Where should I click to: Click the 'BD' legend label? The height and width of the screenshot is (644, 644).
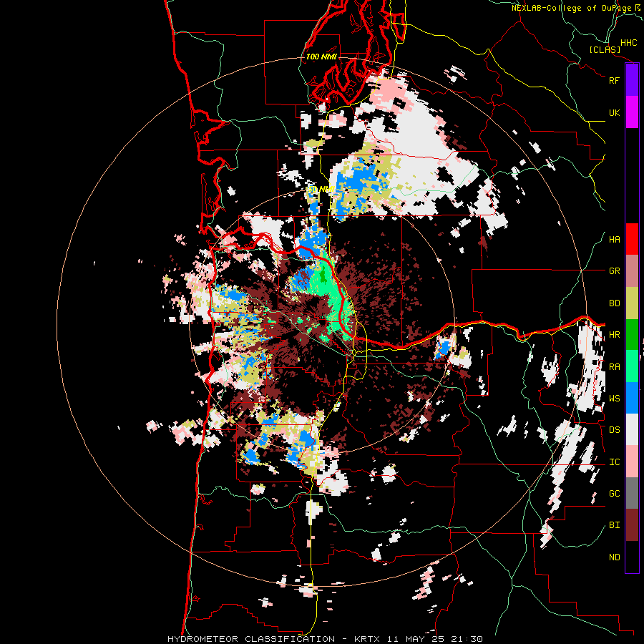[x=614, y=303]
